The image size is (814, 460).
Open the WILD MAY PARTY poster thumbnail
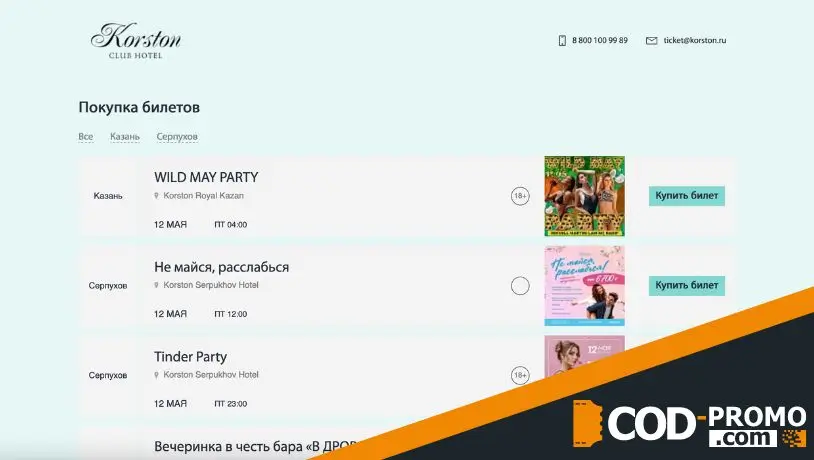point(585,196)
